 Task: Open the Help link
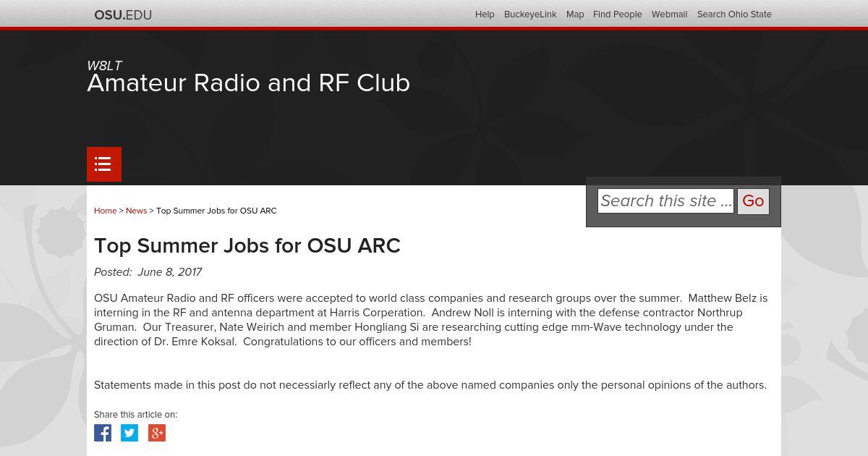point(485,14)
